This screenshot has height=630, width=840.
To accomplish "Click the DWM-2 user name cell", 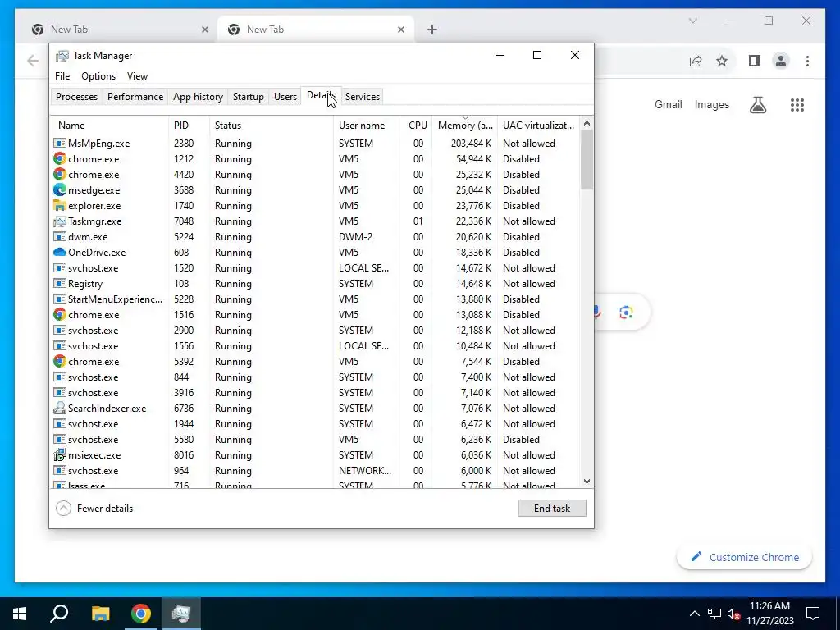I will pos(356,236).
